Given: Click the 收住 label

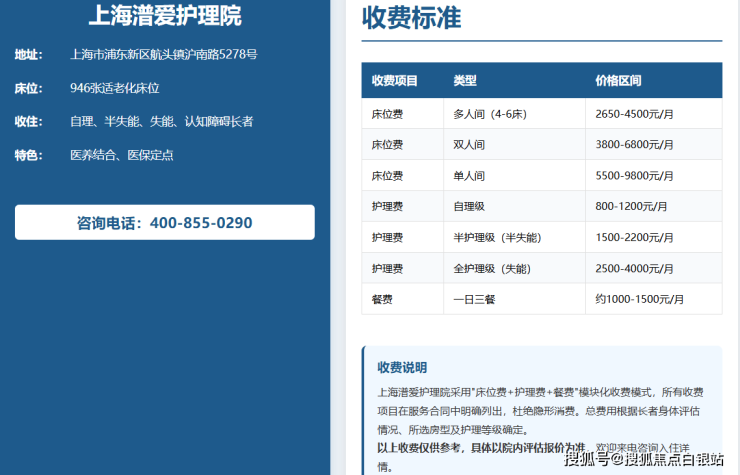Looking at the screenshot, I should coord(28,122).
